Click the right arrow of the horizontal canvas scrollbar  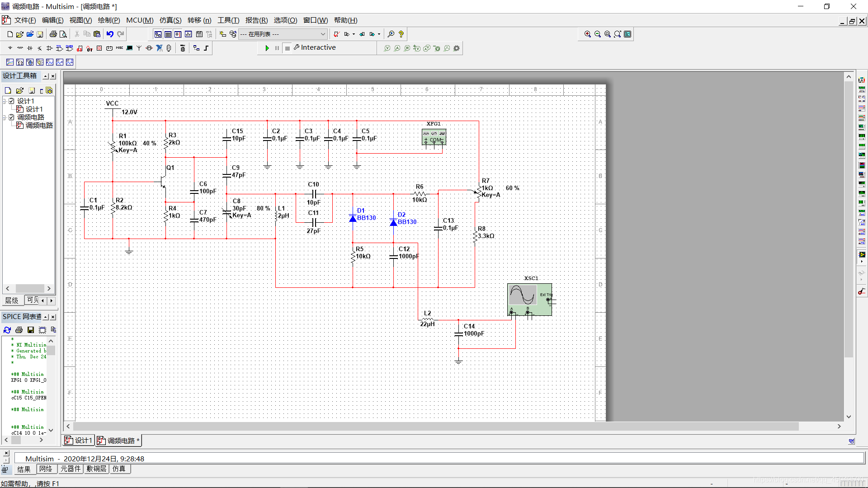(x=839, y=426)
